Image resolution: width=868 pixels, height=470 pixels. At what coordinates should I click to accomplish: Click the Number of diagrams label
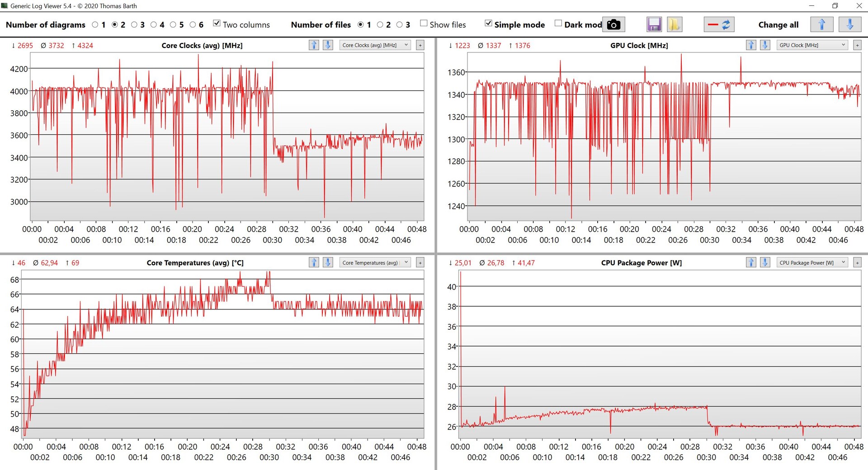[x=45, y=25]
